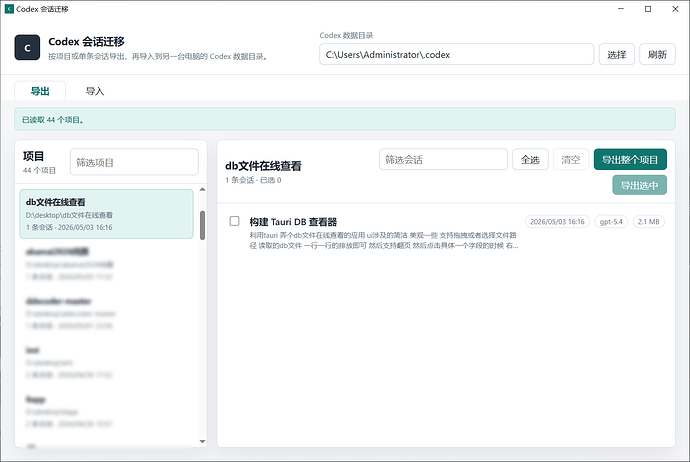Minimize the Codex 会话迁移 window
This screenshot has height=462, width=690.
pyautogui.click(x=621, y=9)
